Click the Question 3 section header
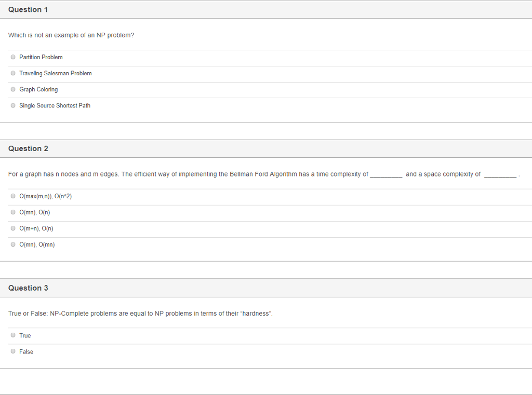The height and width of the screenshot is (395, 532). click(28, 288)
